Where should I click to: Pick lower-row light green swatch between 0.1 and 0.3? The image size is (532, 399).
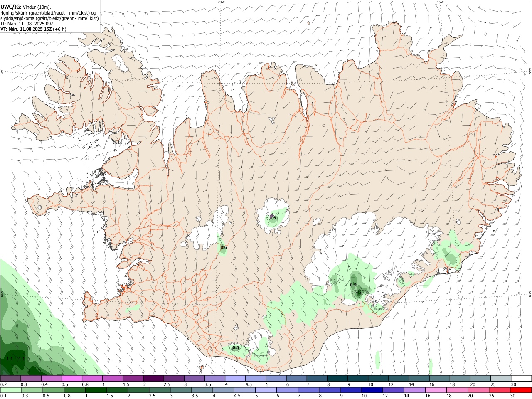(11, 390)
